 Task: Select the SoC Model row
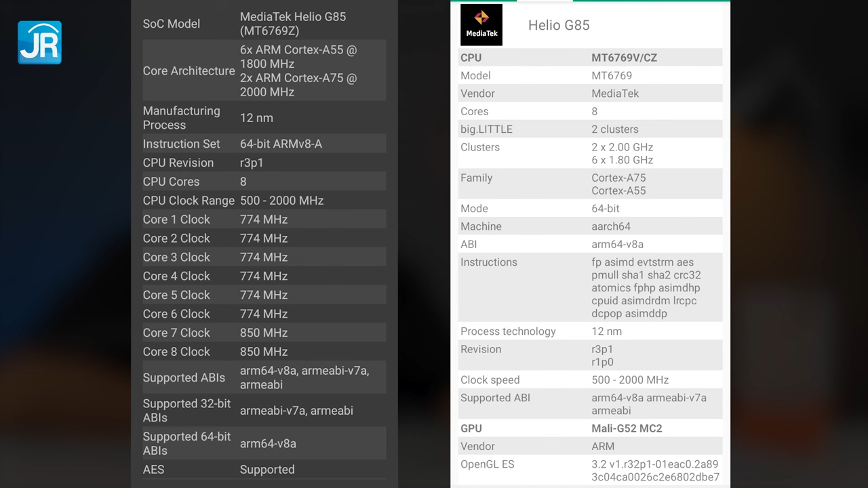tap(264, 24)
